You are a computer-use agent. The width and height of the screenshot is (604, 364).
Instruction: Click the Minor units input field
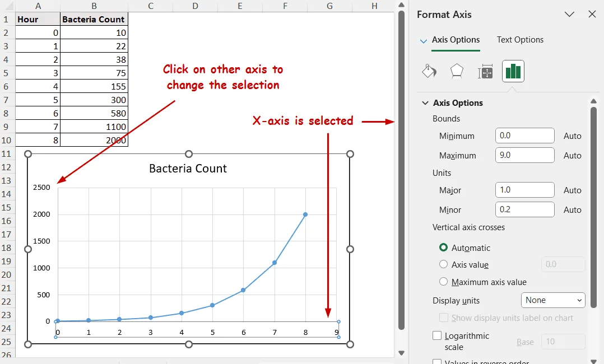pyautogui.click(x=524, y=209)
